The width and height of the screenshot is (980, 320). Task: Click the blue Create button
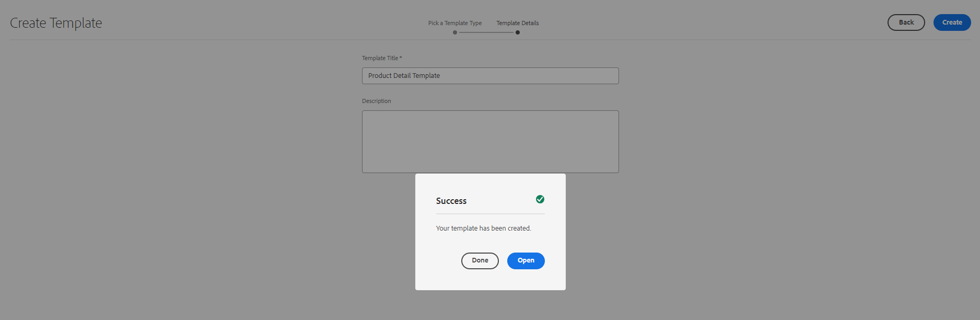tap(952, 22)
